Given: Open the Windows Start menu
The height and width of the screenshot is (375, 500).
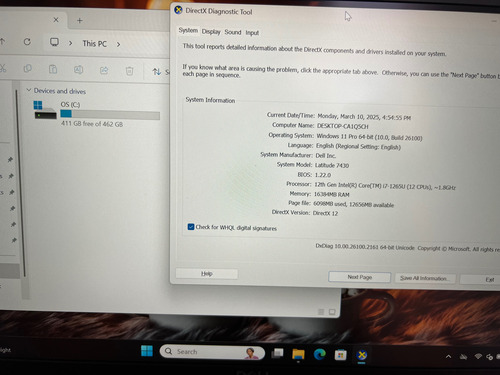Looking at the screenshot, I should point(147,351).
